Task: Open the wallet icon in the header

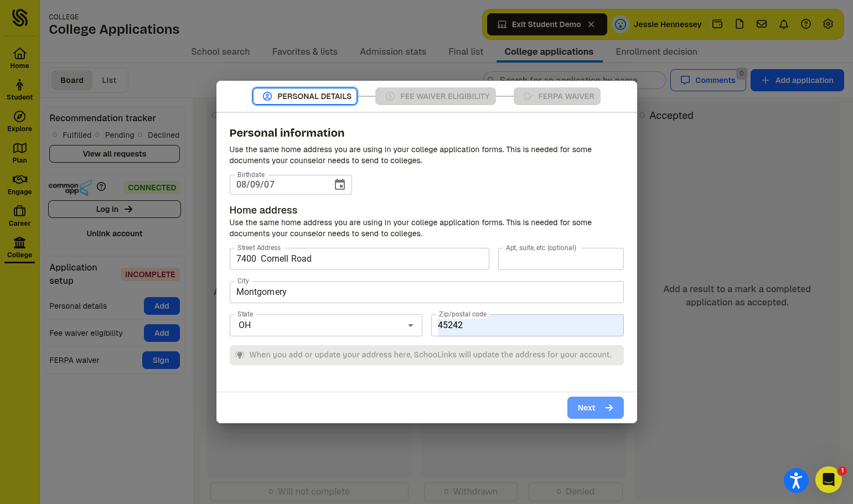Action: pyautogui.click(x=717, y=24)
